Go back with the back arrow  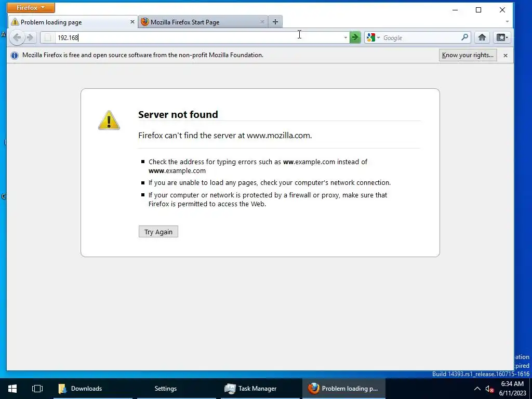tap(17, 37)
